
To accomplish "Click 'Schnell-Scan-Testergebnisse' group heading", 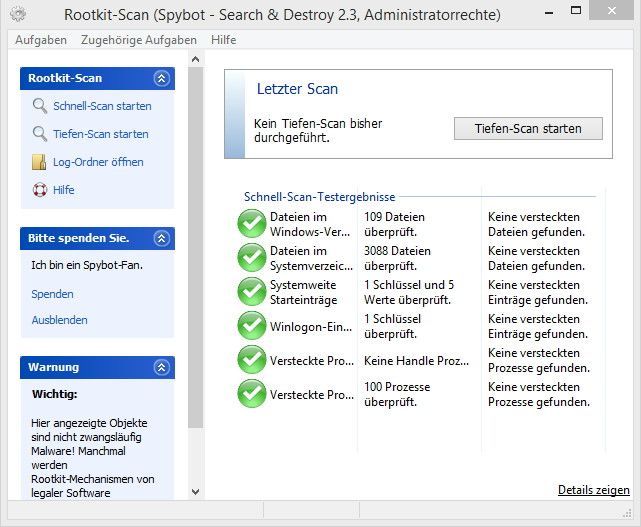I will [319, 197].
